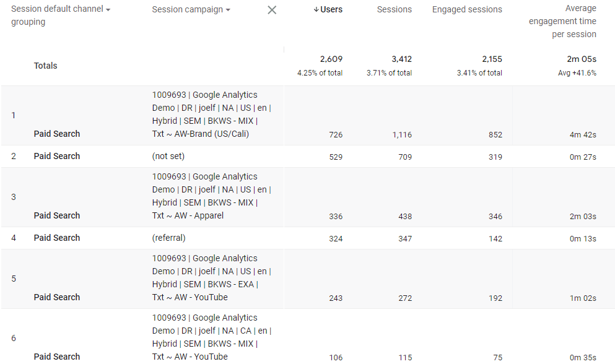
Task: Select the AW - Apparel campaign row
Action: 307,197
